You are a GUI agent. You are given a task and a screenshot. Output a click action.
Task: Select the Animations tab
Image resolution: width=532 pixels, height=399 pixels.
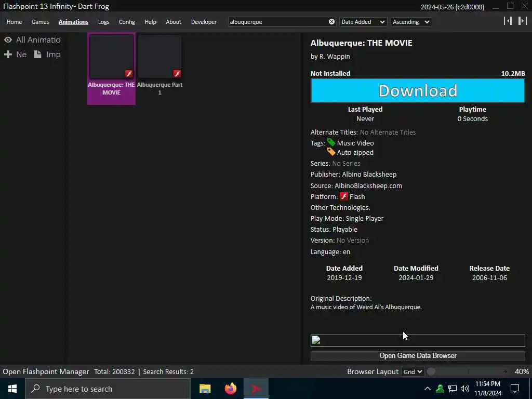click(73, 22)
